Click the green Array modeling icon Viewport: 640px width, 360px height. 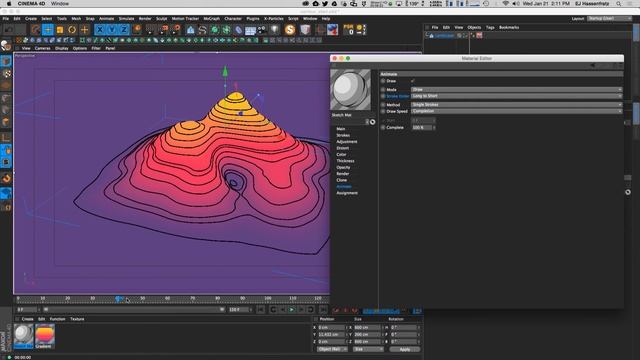coord(226,29)
